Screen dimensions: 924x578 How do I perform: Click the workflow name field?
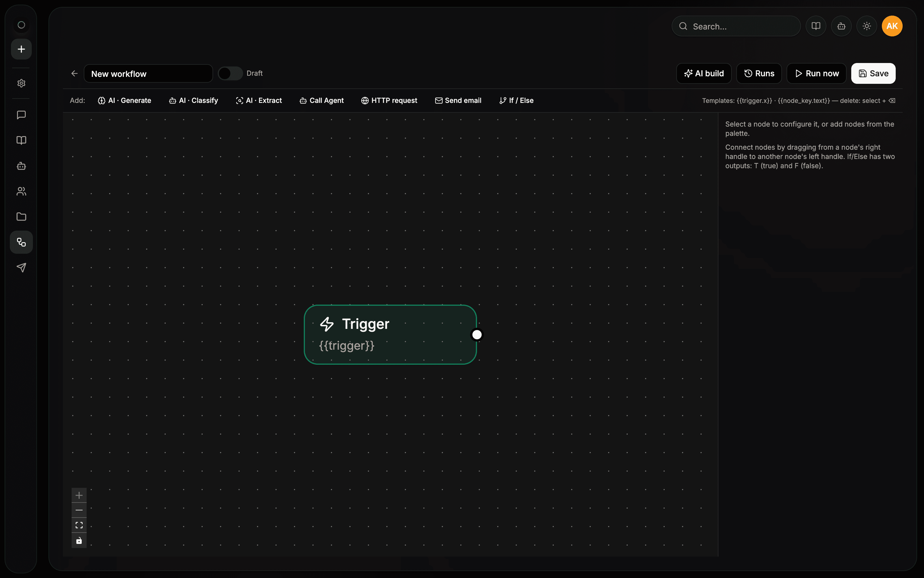(148, 73)
